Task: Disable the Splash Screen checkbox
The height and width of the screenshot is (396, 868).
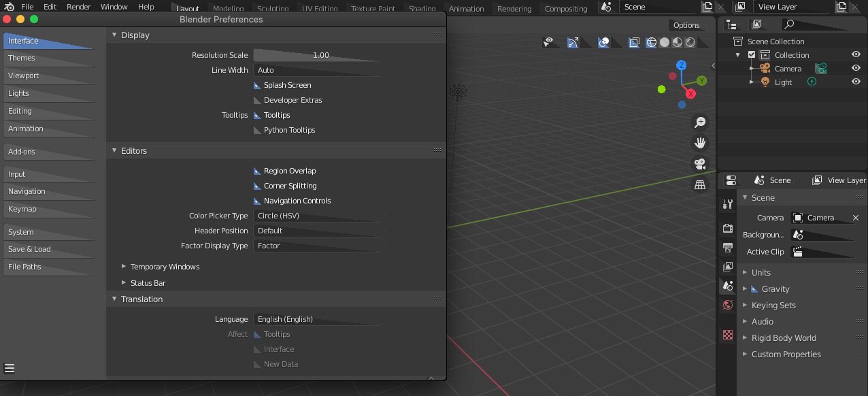Action: coord(257,85)
